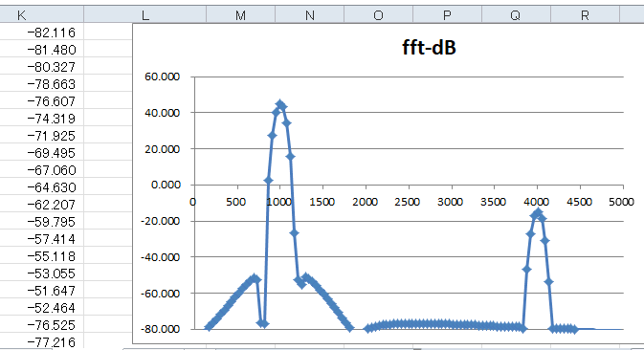Viewport: 644px width, 350px height.
Task: Select column O header
Action: 378,15
